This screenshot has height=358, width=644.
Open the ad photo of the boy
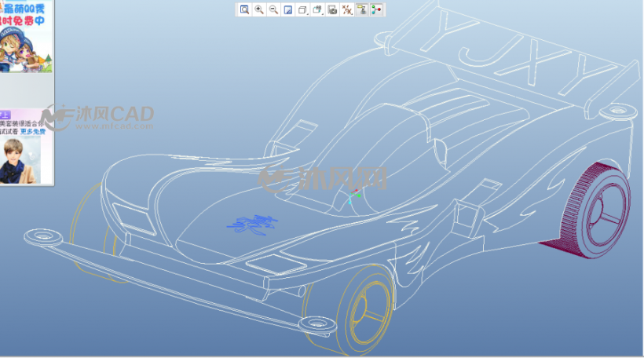click(20, 160)
